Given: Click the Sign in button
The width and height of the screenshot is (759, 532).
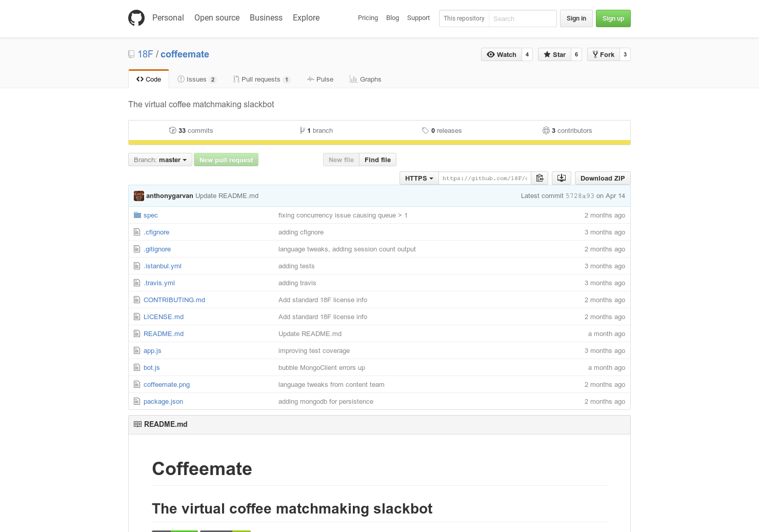Looking at the screenshot, I should pyautogui.click(x=576, y=18).
